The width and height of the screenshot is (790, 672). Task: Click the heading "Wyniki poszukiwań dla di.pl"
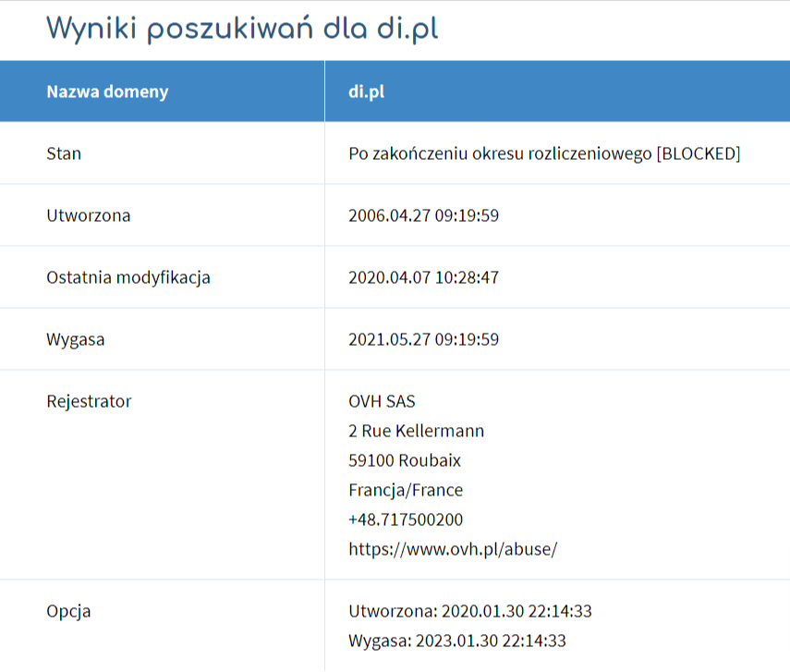[242, 29]
